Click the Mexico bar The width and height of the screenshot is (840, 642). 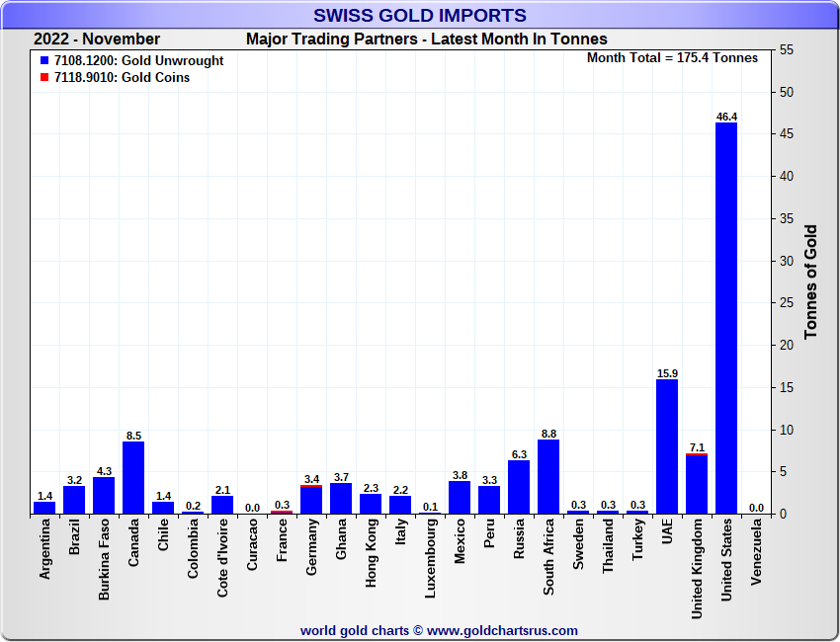pyautogui.click(x=460, y=497)
